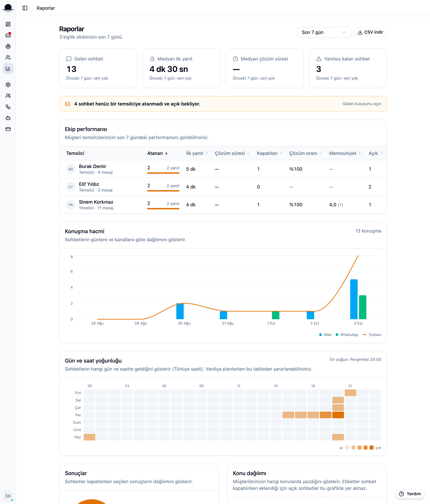This screenshot has height=504, width=430.
Task: Toggle the Toplam line in chart legend
Action: coord(372,335)
